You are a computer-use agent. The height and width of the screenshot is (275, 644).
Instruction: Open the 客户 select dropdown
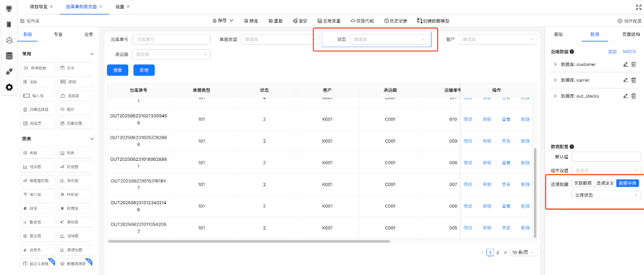coord(497,39)
